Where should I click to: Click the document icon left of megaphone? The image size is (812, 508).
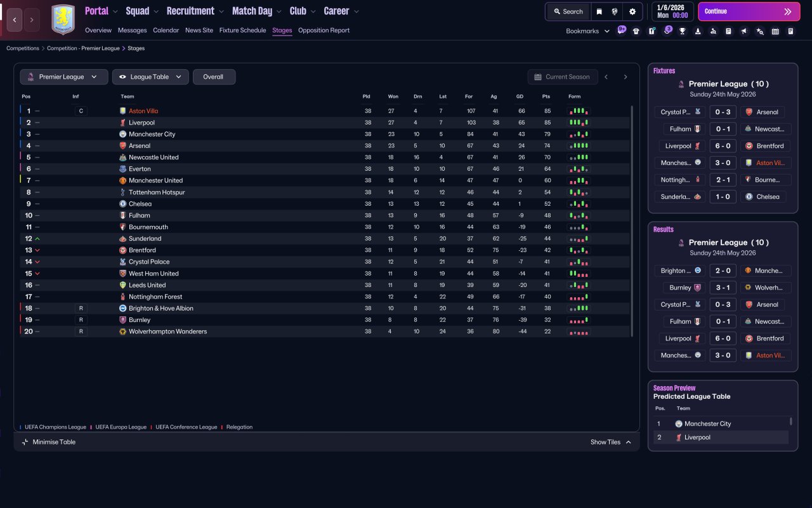pos(728,31)
